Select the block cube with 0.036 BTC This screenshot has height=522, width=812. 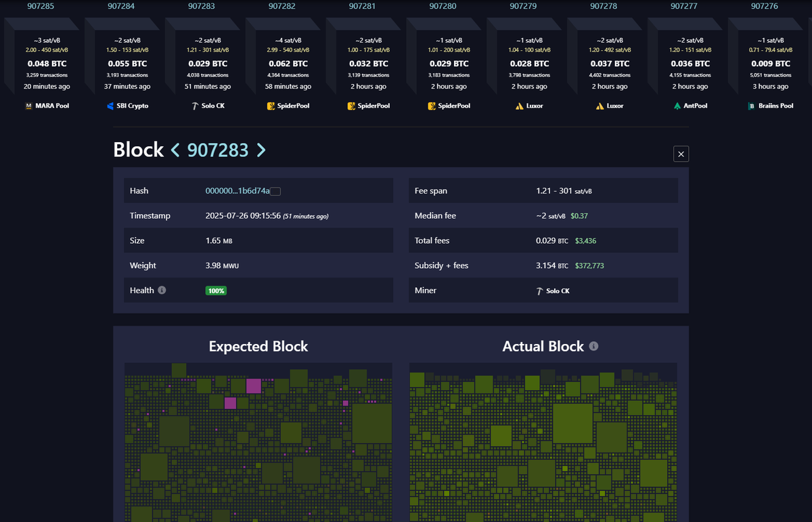(692, 63)
